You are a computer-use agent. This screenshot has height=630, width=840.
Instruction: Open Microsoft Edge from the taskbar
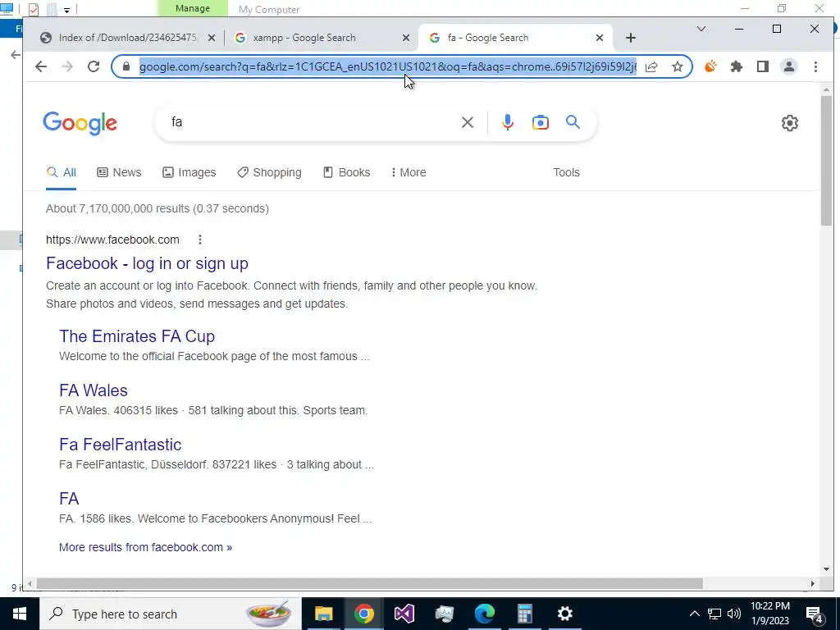[x=484, y=614]
